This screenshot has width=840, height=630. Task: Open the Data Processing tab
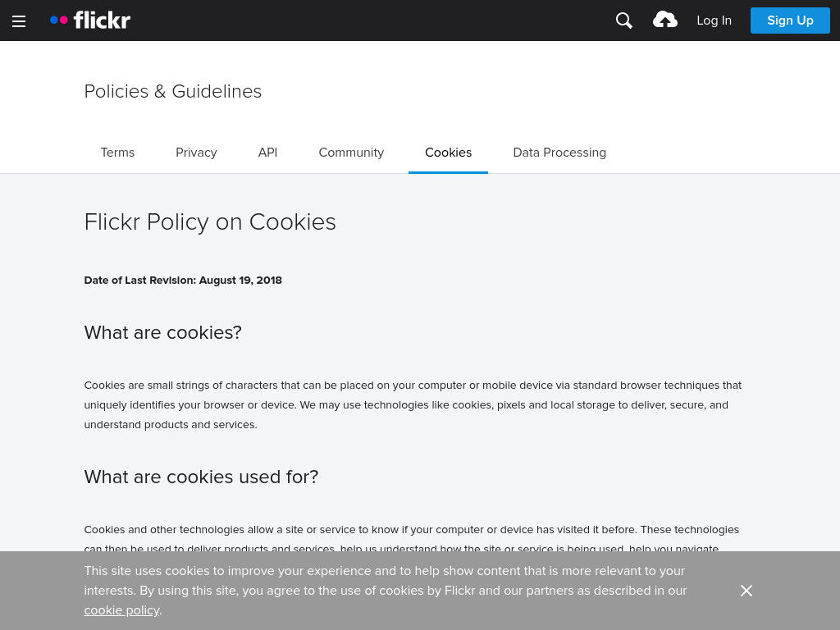point(559,153)
